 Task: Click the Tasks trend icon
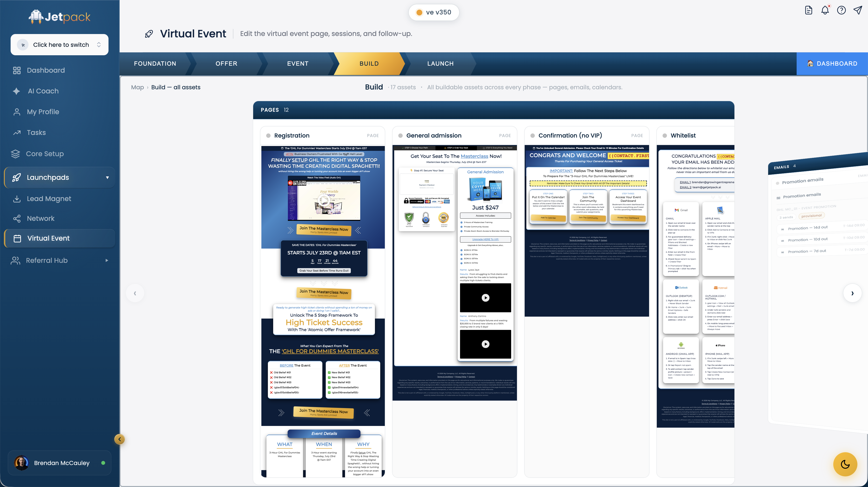coord(17,132)
